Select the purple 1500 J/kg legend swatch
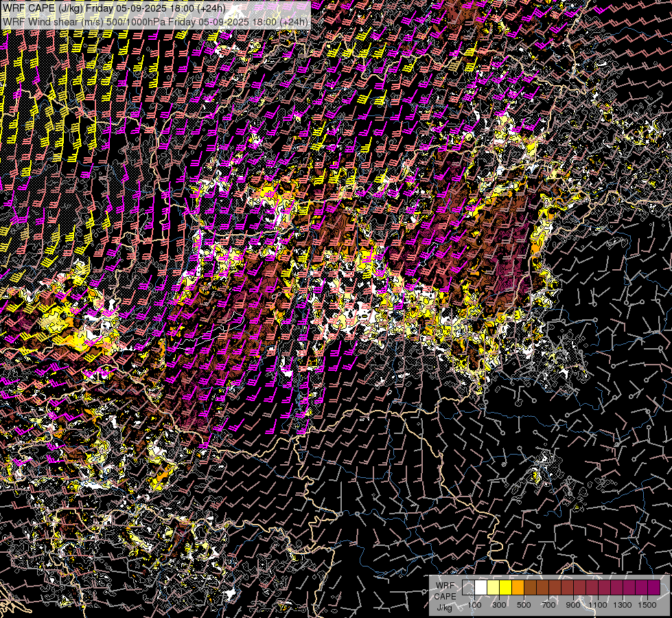The width and height of the screenshot is (672, 618). 654,588
